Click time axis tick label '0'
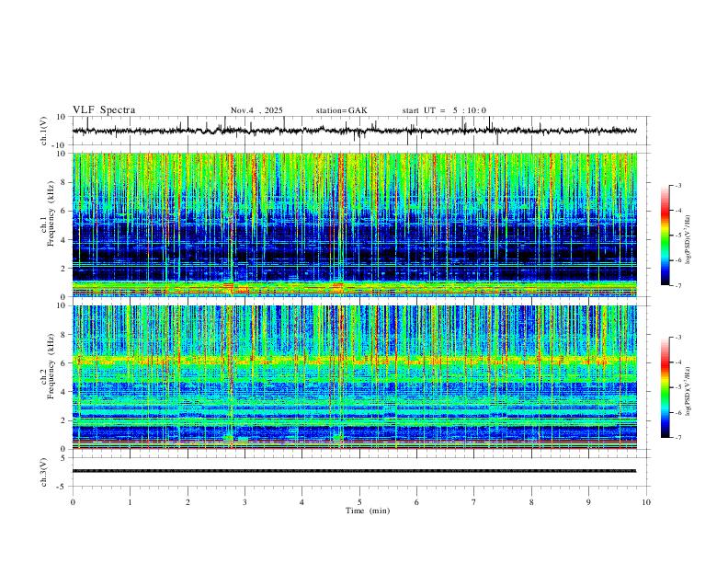This screenshot has width=728, height=563. click(73, 502)
